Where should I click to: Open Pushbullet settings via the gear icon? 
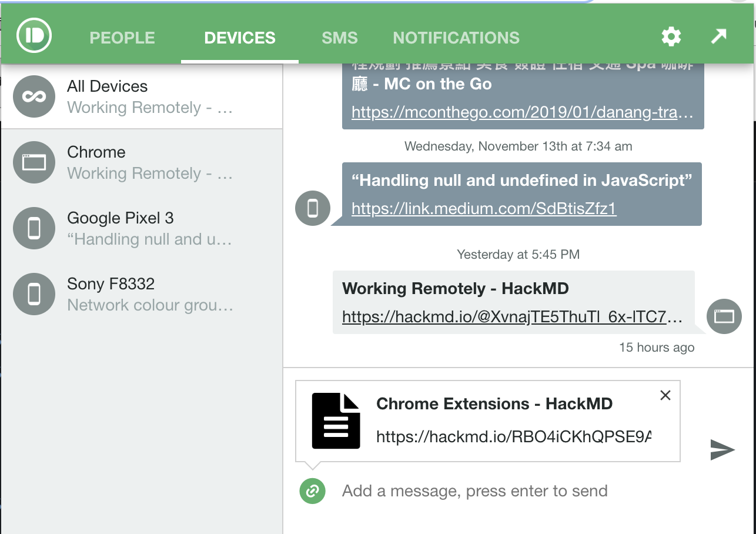[x=671, y=36]
